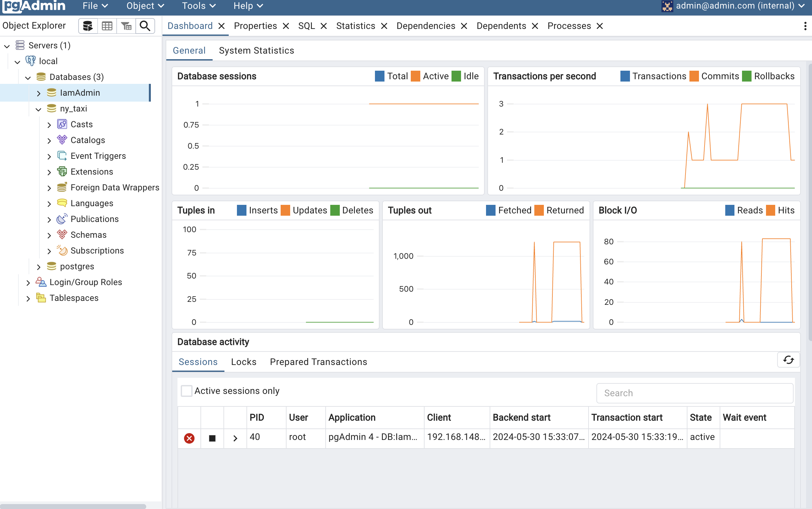Select the IamAdmin database row
The image size is (812, 509).
coord(75,93)
